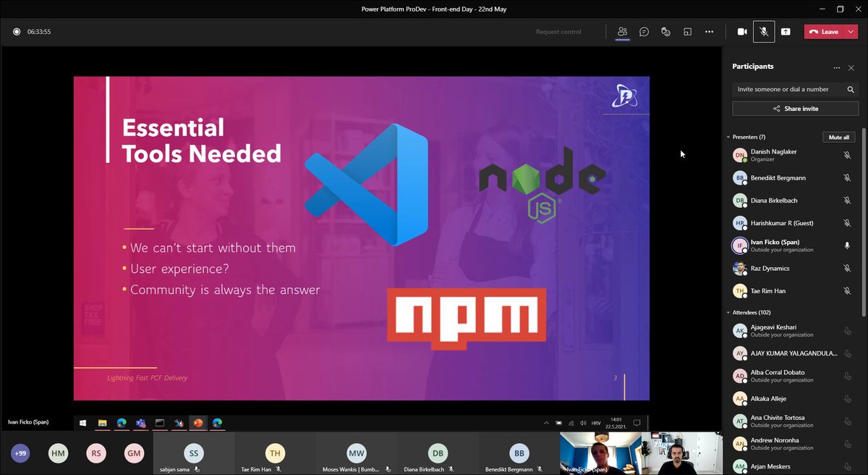
Task: Select attendee Arjan Meskers
Action: (x=793, y=466)
